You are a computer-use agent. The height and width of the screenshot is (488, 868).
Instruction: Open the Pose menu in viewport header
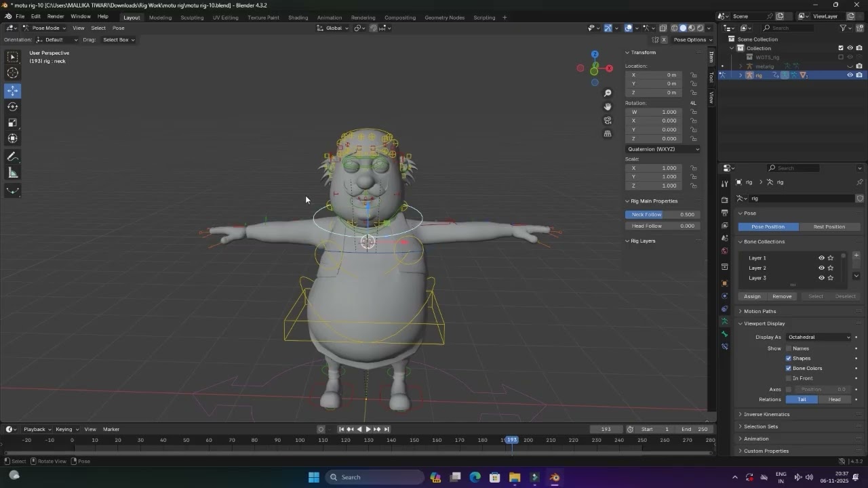pos(118,28)
